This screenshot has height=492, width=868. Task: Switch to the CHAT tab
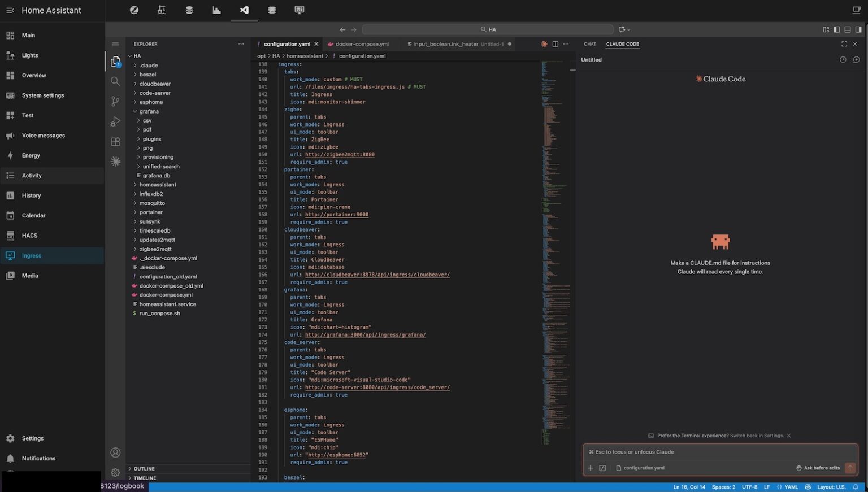[590, 44]
